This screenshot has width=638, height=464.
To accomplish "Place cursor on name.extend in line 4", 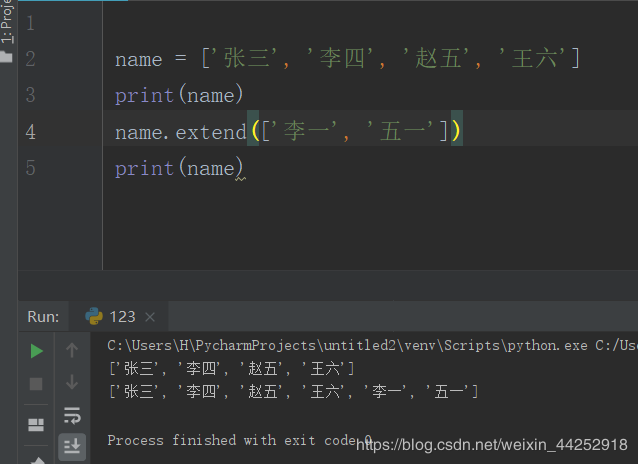I will click(x=181, y=132).
